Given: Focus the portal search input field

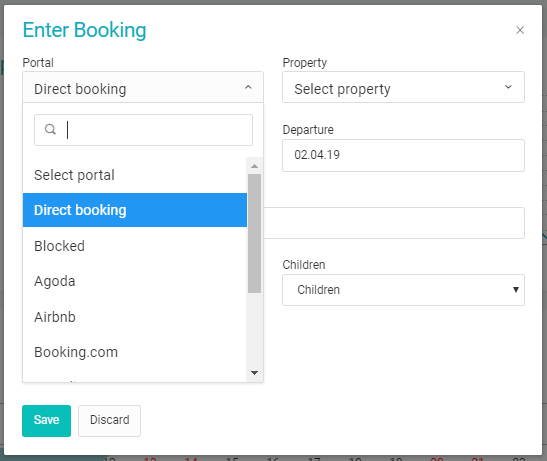Looking at the screenshot, I should click(143, 130).
